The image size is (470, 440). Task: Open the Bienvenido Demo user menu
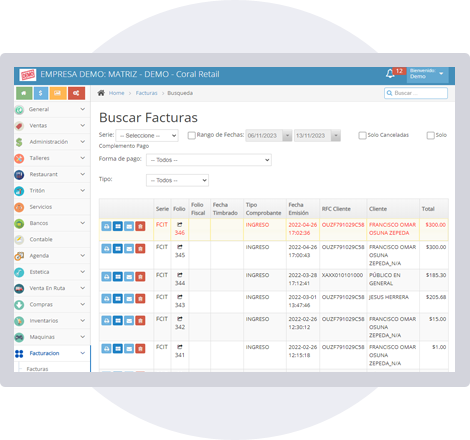tap(427, 74)
